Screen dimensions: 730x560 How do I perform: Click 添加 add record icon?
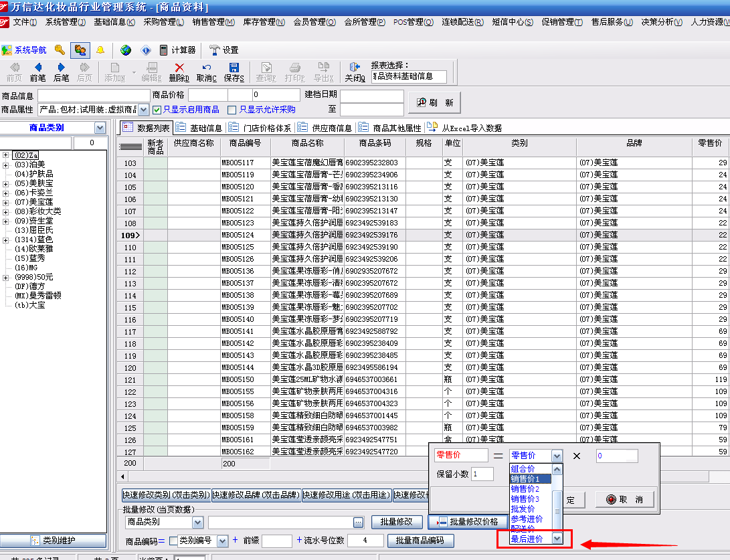click(x=114, y=72)
